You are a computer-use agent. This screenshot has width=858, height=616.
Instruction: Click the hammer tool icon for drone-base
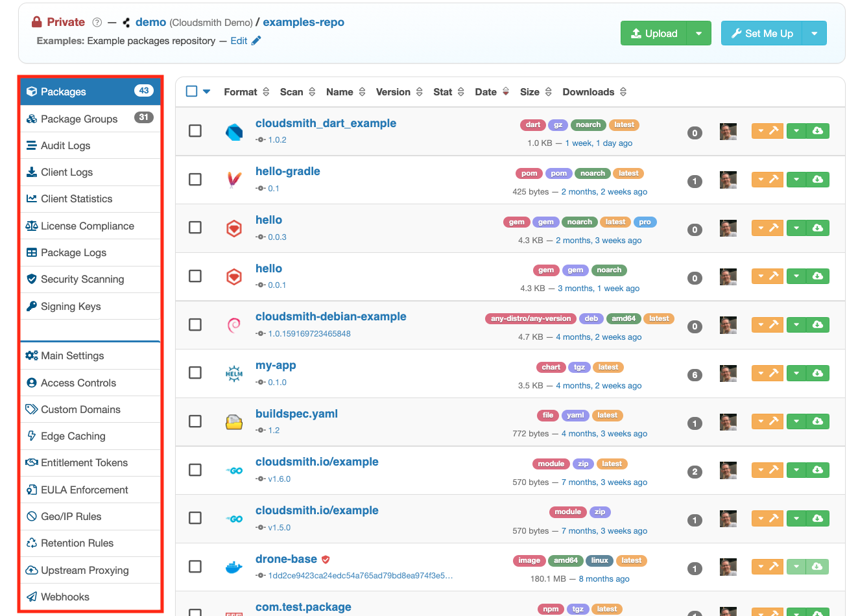pyautogui.click(x=774, y=567)
